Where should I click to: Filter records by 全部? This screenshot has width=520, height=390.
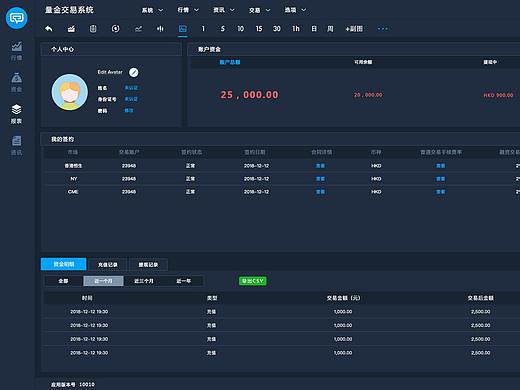tap(63, 281)
